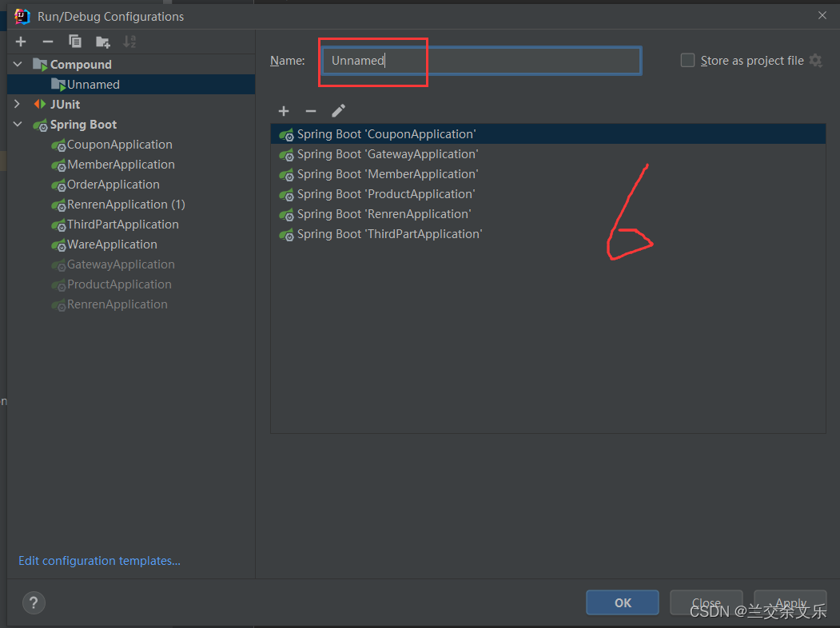Remove selected item from compound list
This screenshot has width=840, height=628.
pyautogui.click(x=311, y=111)
